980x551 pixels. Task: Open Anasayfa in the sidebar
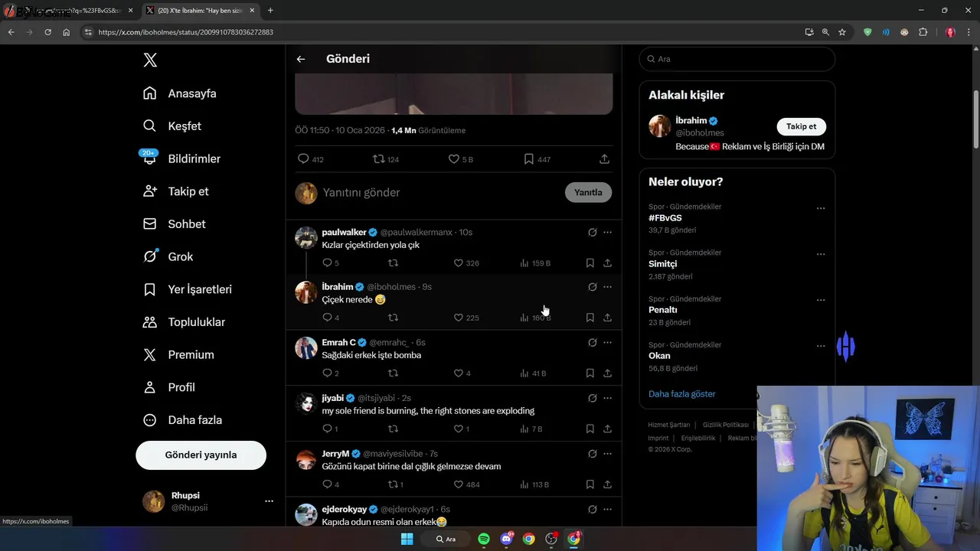coord(180,93)
